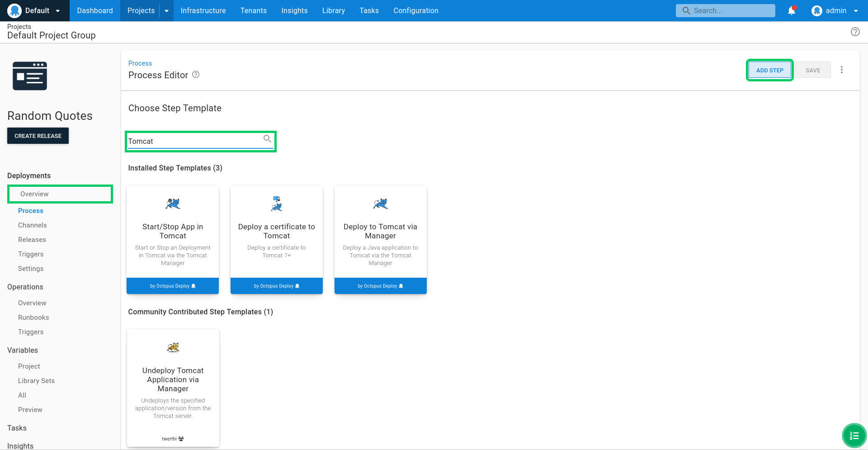
Task: Open Operations Overview in sidebar
Action: click(32, 303)
